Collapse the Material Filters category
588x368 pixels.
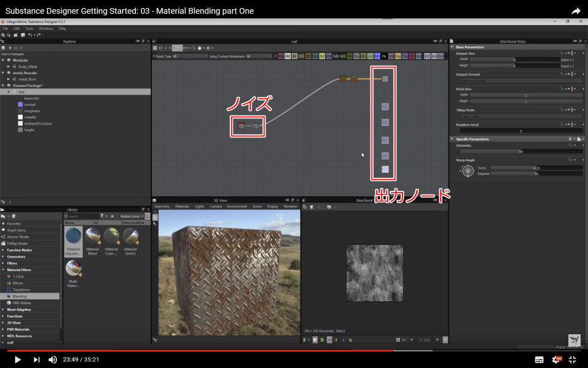pos(3,270)
